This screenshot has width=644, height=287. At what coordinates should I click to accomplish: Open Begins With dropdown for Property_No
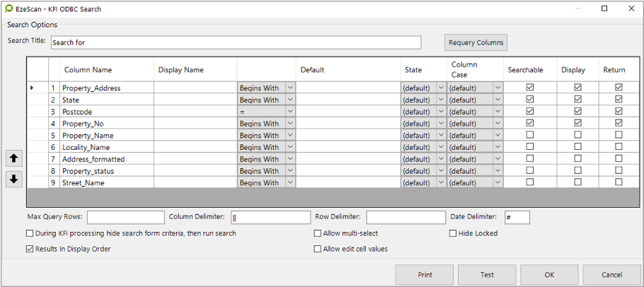(x=289, y=124)
